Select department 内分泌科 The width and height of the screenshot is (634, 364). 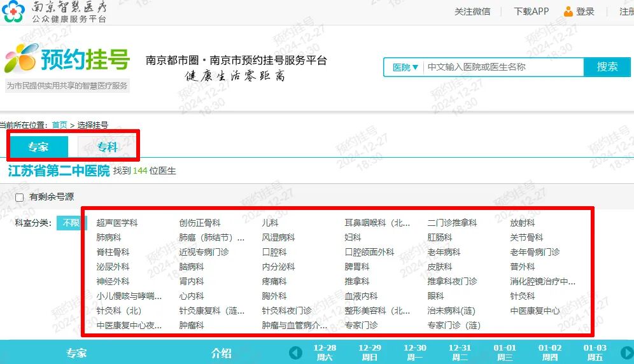coord(278,267)
